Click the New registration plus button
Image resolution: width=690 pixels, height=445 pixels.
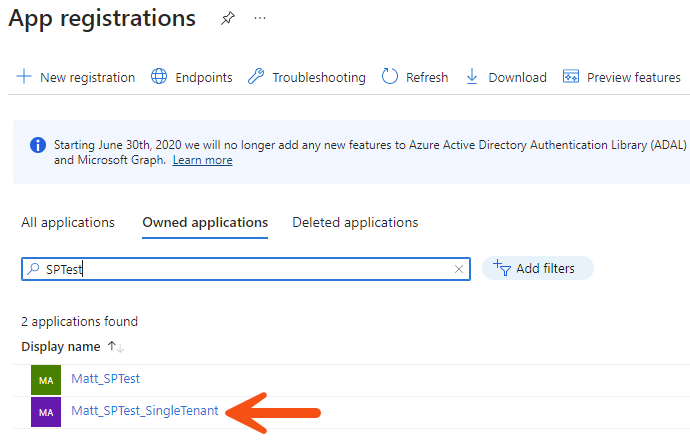[24, 77]
